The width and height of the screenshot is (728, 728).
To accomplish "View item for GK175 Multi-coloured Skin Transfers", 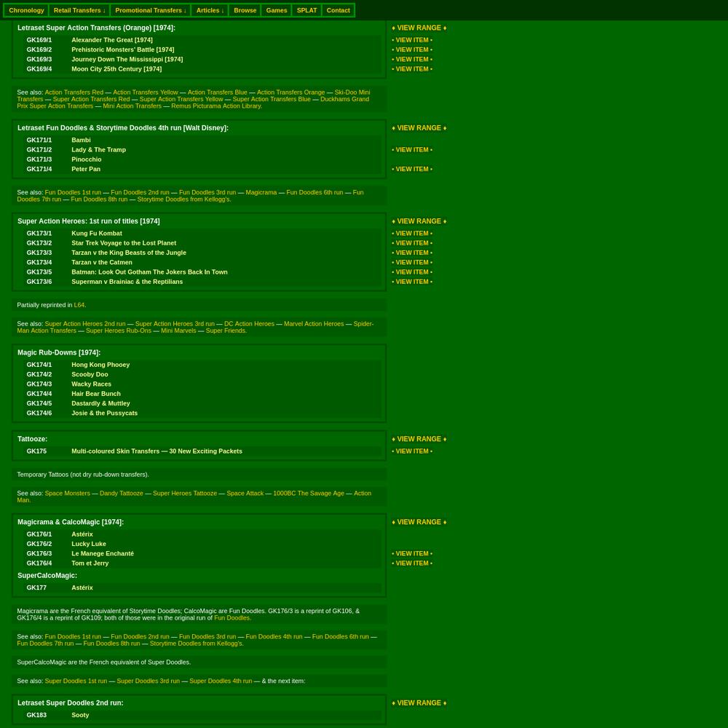I will coord(412,451).
